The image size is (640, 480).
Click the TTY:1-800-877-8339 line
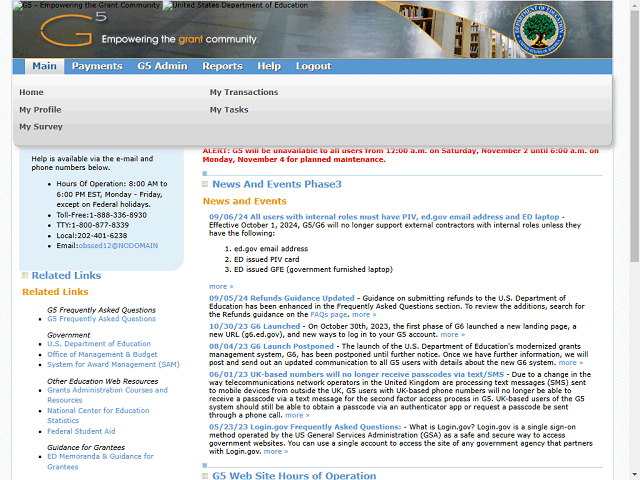pyautogui.click(x=92, y=225)
